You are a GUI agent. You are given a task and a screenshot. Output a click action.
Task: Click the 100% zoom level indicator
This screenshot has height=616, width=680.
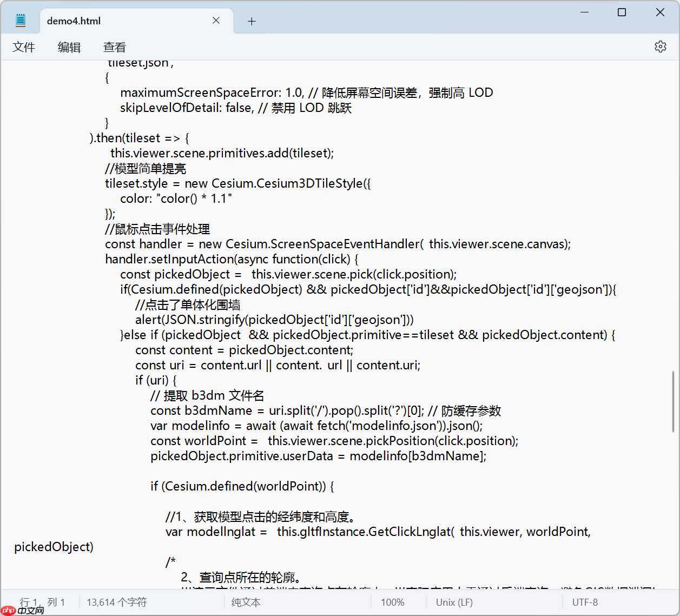[393, 602]
